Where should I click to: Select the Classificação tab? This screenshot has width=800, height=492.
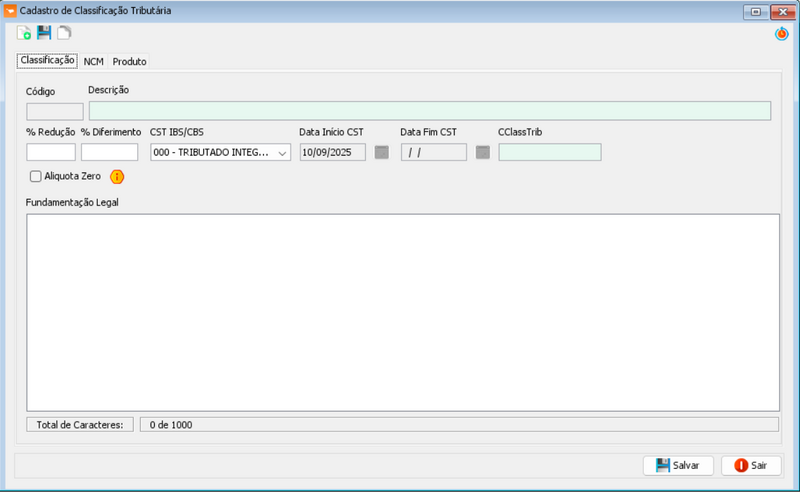pyautogui.click(x=48, y=61)
